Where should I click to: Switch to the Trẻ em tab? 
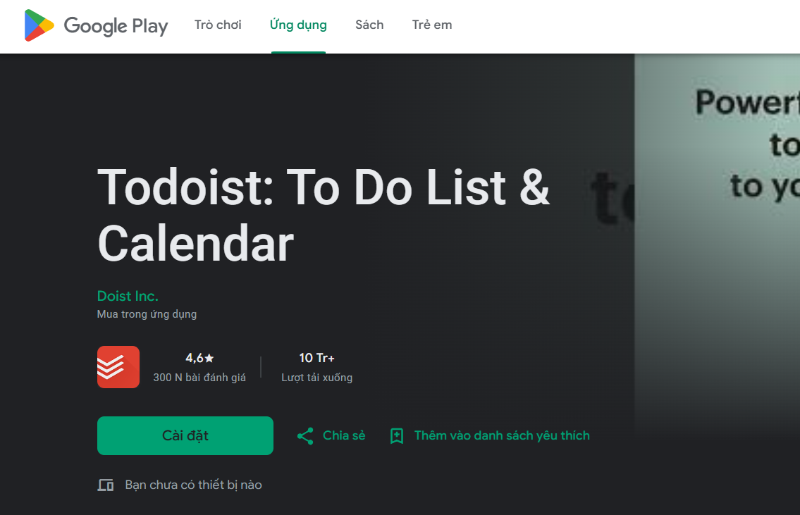tap(432, 25)
